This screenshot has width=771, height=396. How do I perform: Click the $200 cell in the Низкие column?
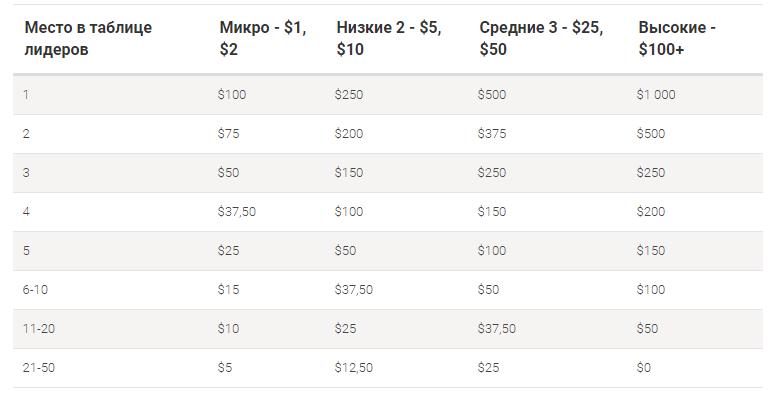(349, 133)
